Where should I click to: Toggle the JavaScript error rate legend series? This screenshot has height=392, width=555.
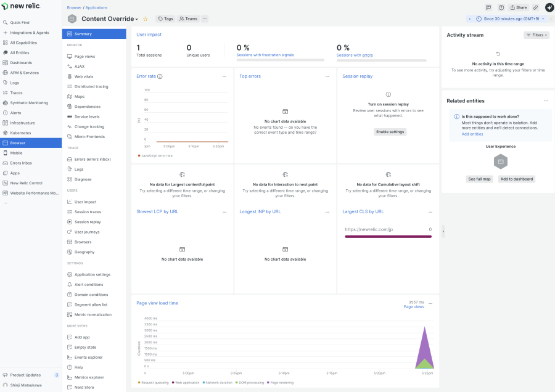point(155,156)
